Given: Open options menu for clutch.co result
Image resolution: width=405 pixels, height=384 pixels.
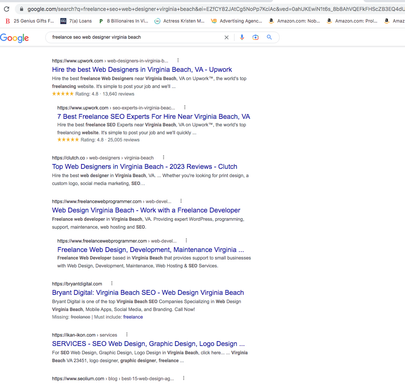Looking at the screenshot, I should click(163, 157).
